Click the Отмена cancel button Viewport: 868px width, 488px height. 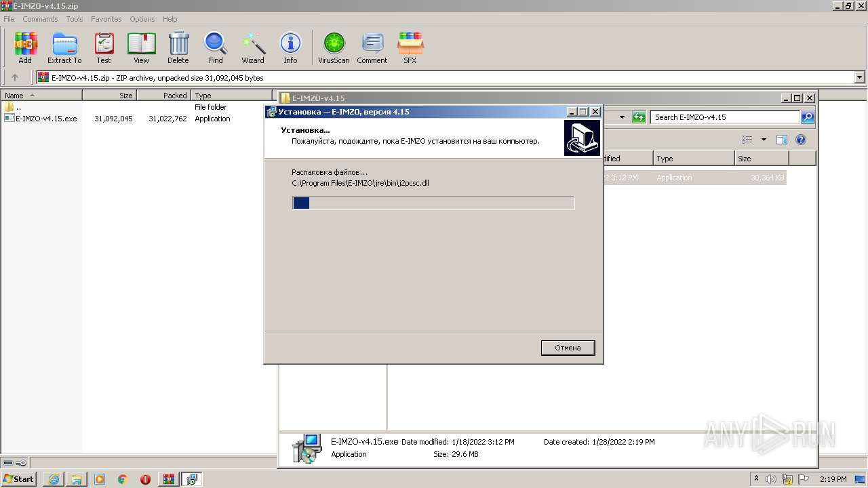tap(568, 348)
